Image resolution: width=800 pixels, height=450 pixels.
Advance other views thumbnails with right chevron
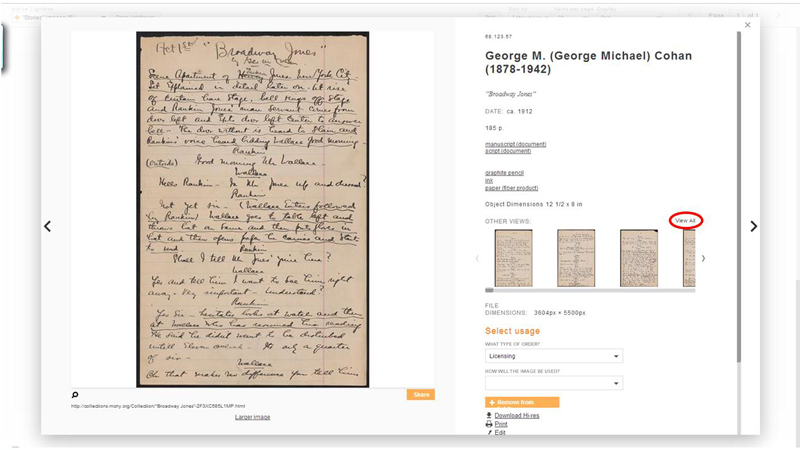coord(703,259)
